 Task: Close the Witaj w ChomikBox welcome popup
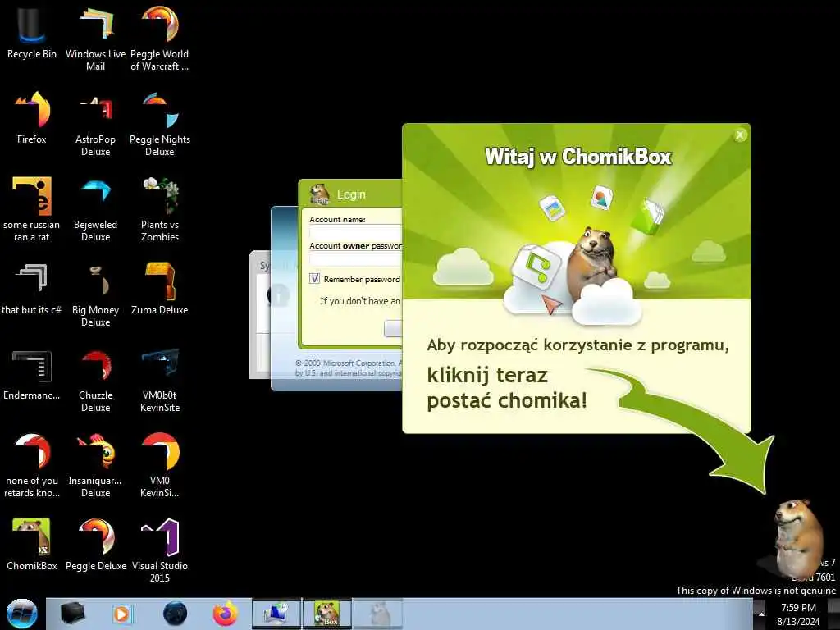pos(740,135)
